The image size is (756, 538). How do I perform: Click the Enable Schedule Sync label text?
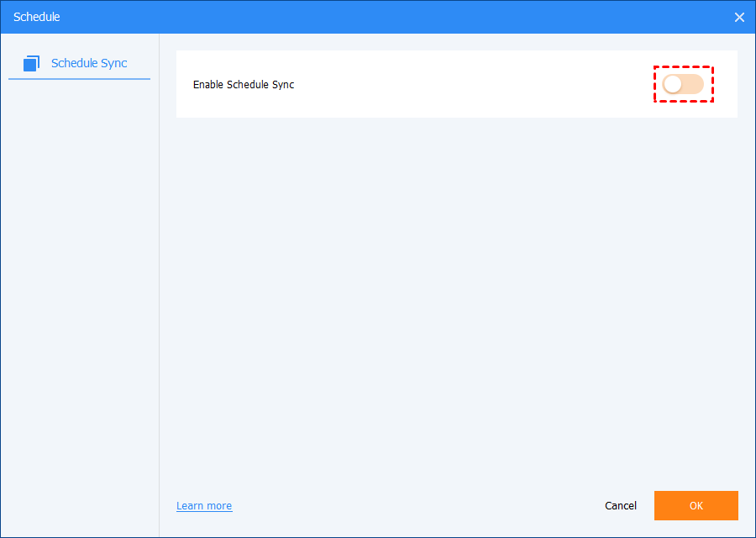(x=244, y=84)
